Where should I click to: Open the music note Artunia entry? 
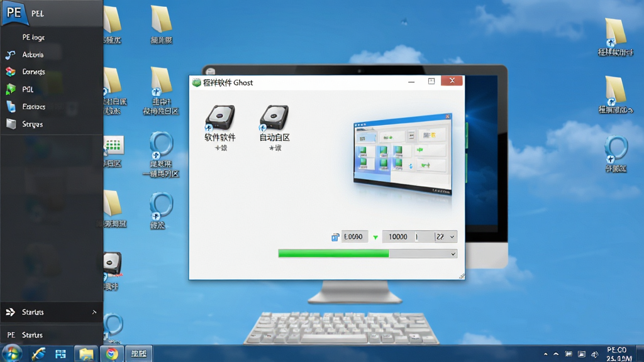click(10, 55)
